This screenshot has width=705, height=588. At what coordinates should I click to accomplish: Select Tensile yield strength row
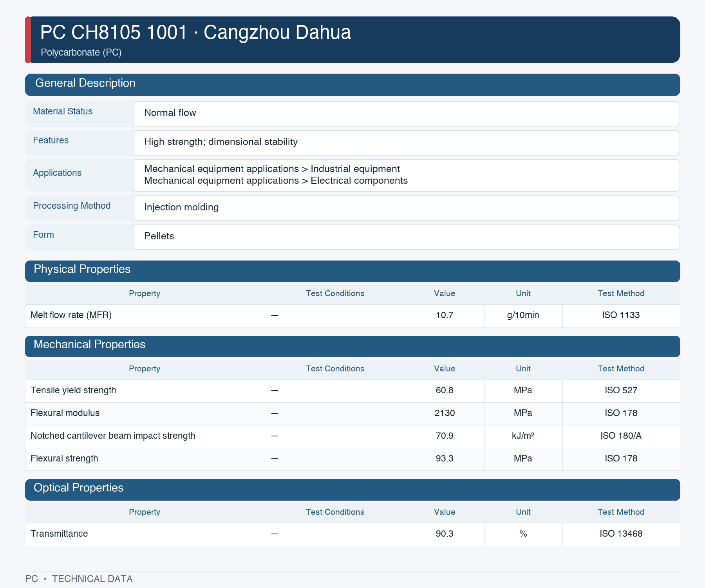(x=352, y=391)
